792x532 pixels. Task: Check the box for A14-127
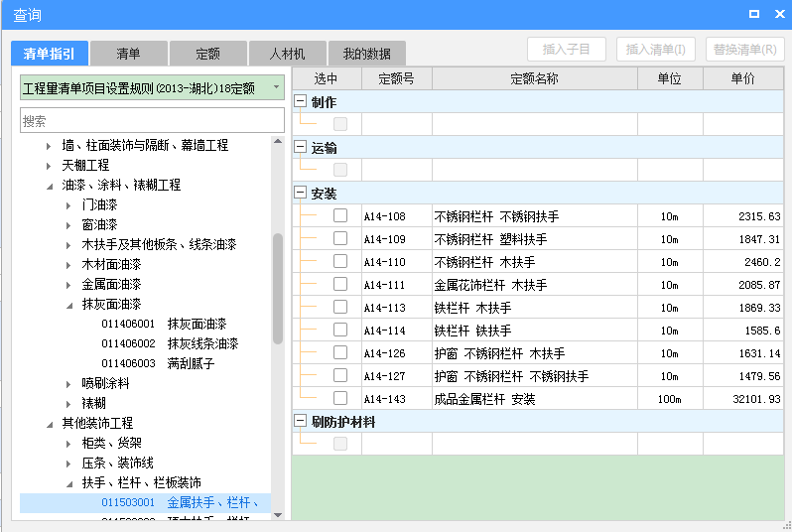coord(340,375)
